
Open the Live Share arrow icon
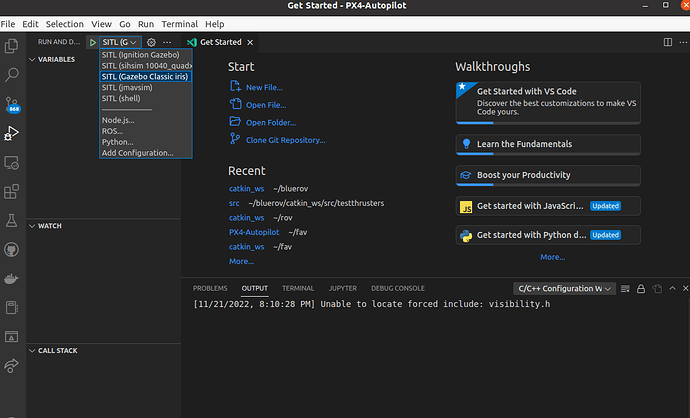click(x=11, y=366)
